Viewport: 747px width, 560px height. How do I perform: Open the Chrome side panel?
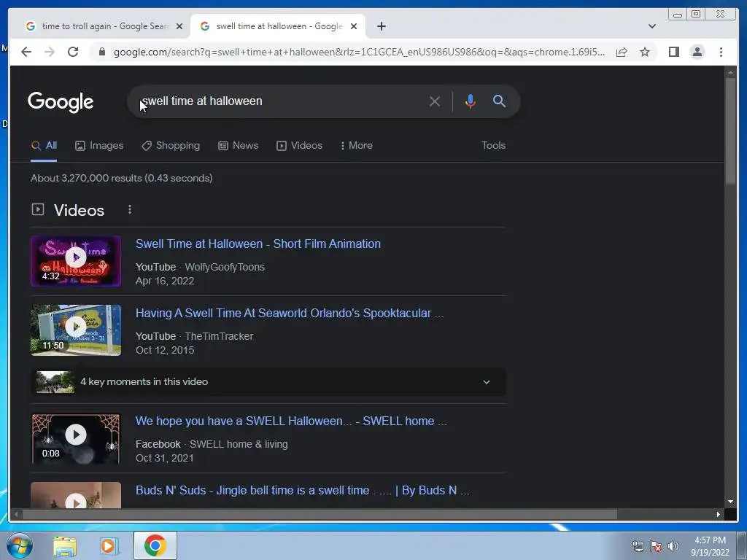[673, 52]
